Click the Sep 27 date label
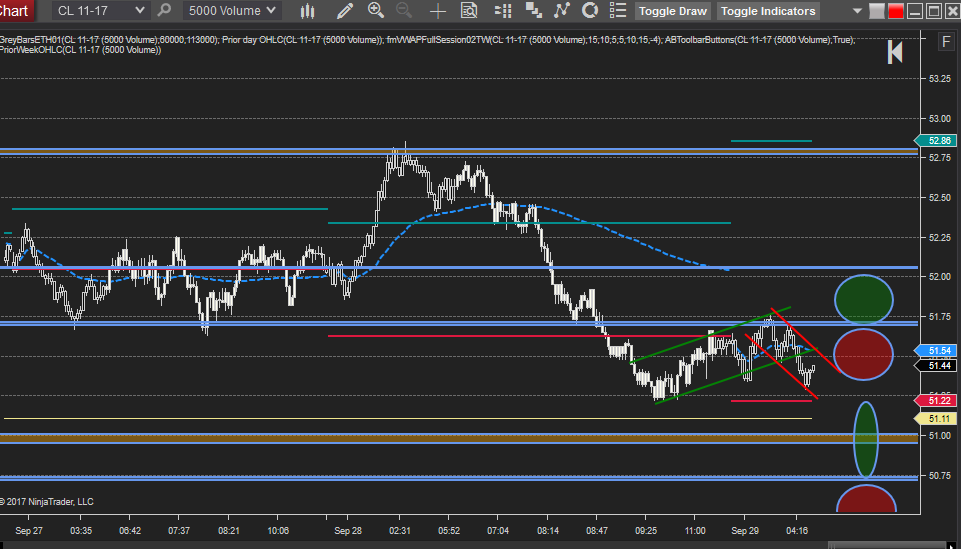 coord(29,531)
